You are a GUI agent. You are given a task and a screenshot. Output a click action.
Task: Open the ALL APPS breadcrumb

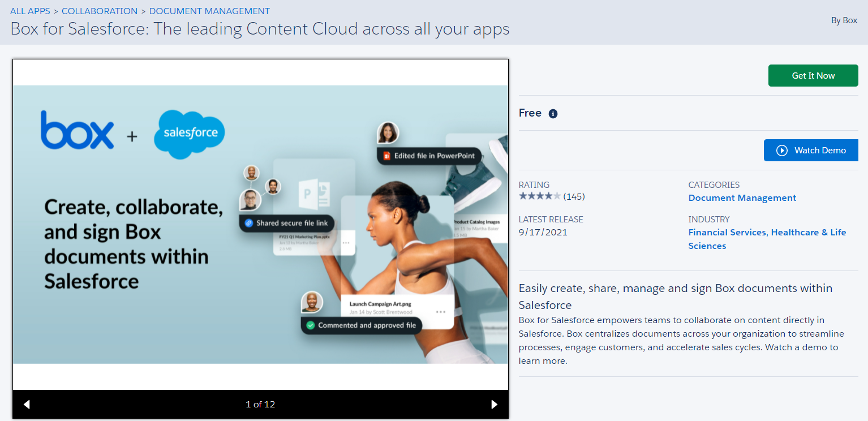[30, 11]
